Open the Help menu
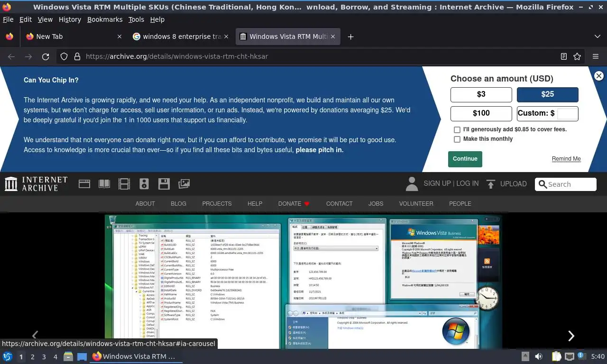The width and height of the screenshot is (607, 364). pos(157,19)
